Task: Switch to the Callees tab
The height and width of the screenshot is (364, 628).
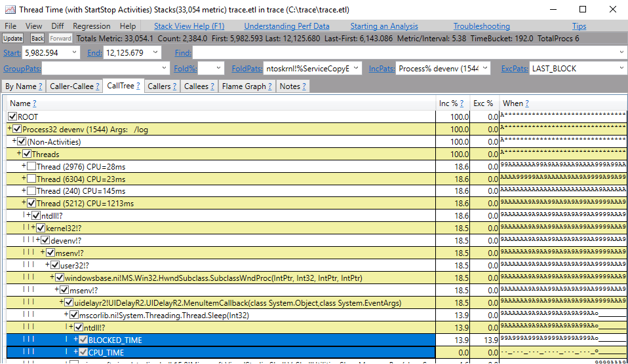Action: click(199, 86)
